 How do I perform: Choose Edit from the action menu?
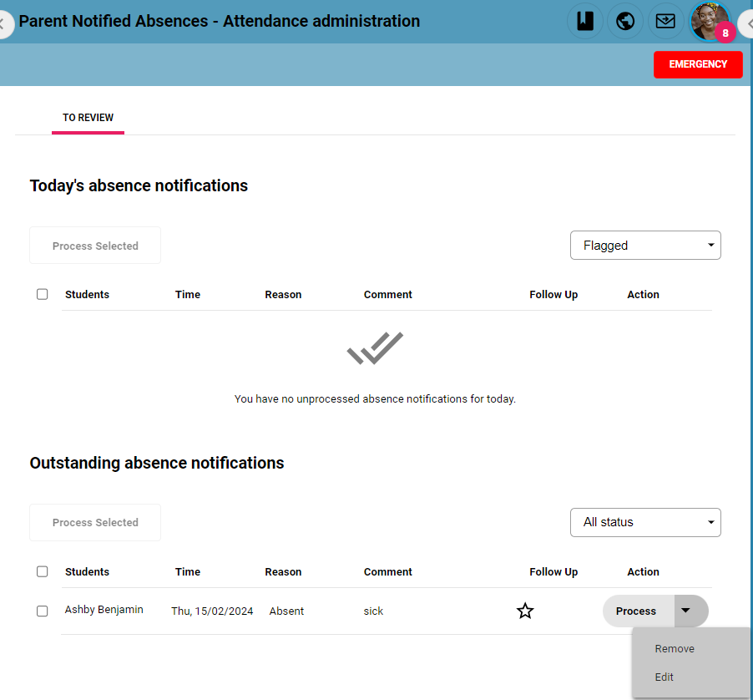[664, 677]
